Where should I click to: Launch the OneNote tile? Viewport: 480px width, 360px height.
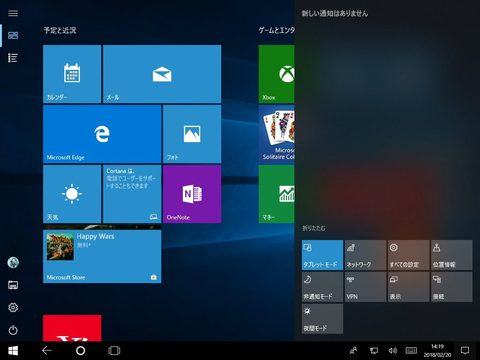[192, 194]
